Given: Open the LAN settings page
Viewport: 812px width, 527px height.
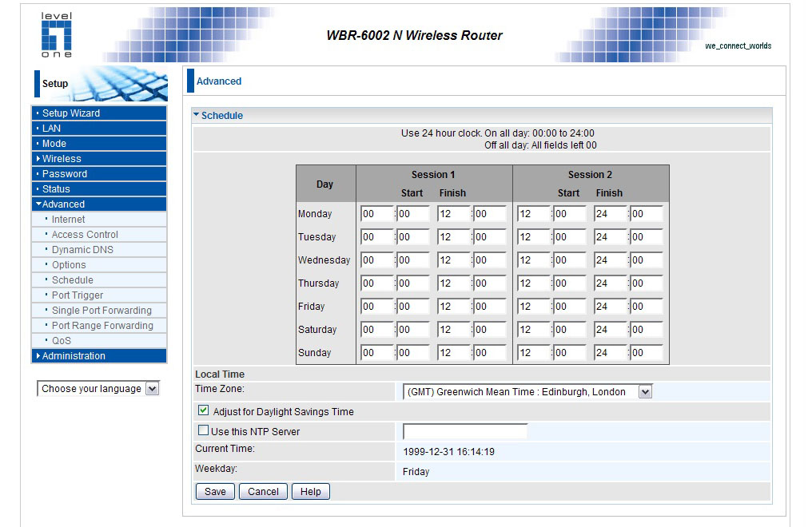Looking at the screenshot, I should tap(99, 129).
